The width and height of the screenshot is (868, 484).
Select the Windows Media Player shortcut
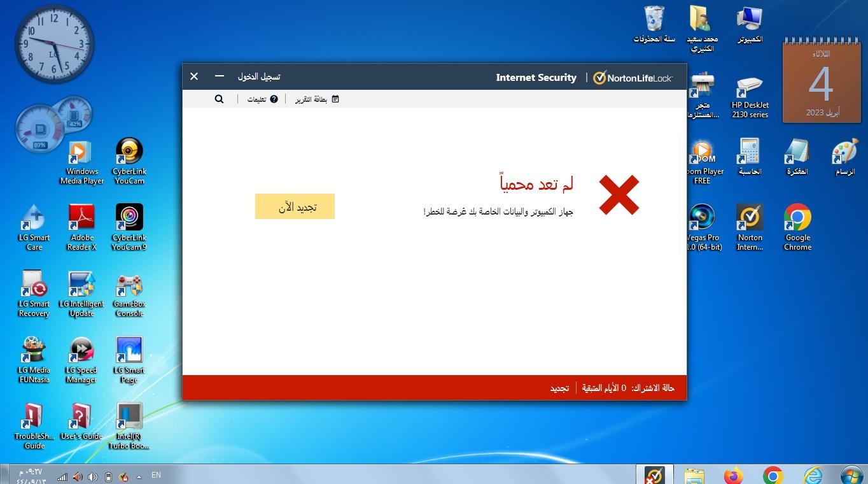click(81, 162)
